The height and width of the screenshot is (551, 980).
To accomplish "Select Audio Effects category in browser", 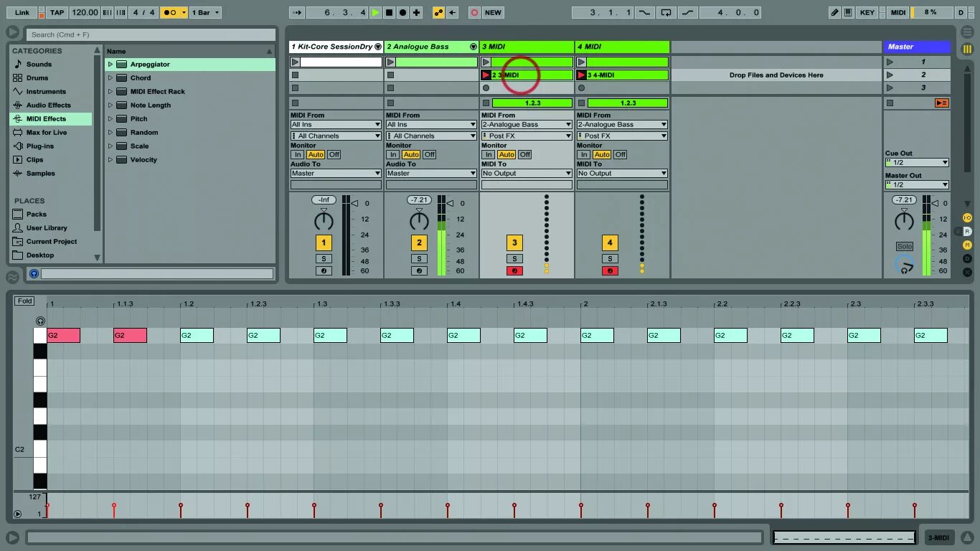I will pyautogui.click(x=48, y=105).
